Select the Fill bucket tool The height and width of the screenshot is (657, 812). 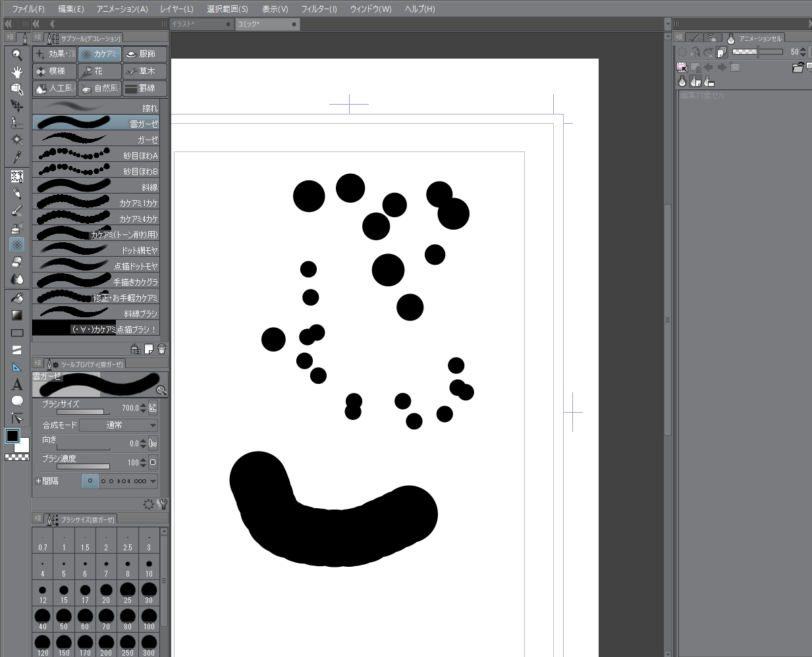coord(17,298)
